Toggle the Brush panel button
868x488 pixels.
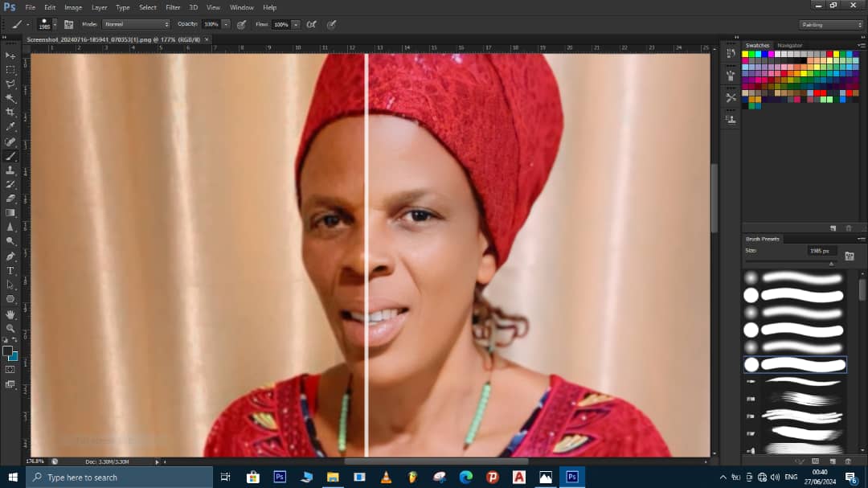(68, 25)
